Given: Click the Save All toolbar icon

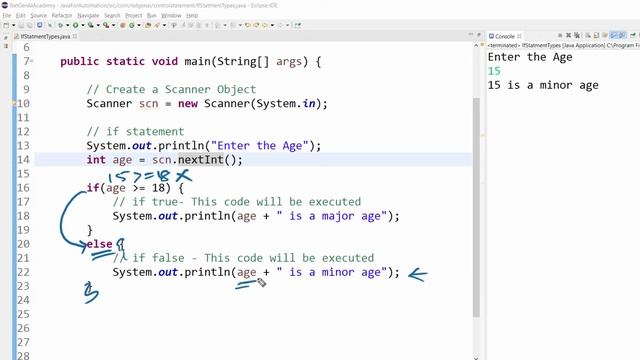Looking at the screenshot, I should pos(29,25).
